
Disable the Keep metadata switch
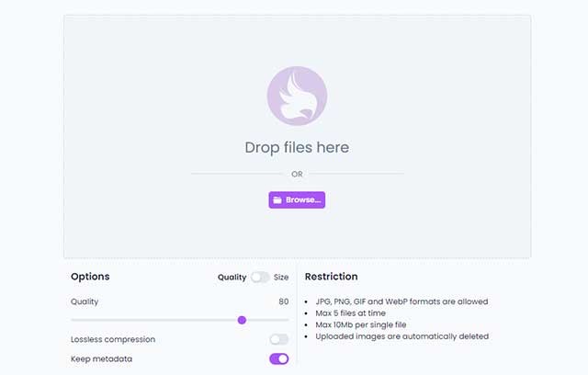pos(278,358)
